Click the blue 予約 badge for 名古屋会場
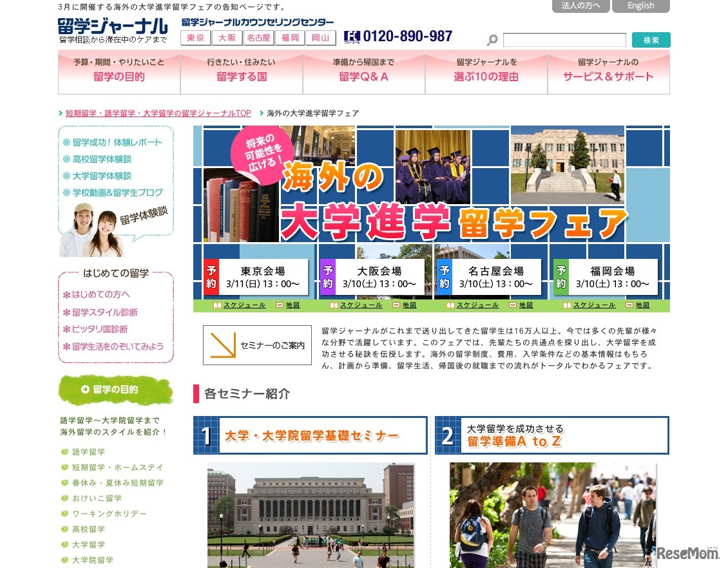This screenshot has height=568, width=728. (x=445, y=277)
